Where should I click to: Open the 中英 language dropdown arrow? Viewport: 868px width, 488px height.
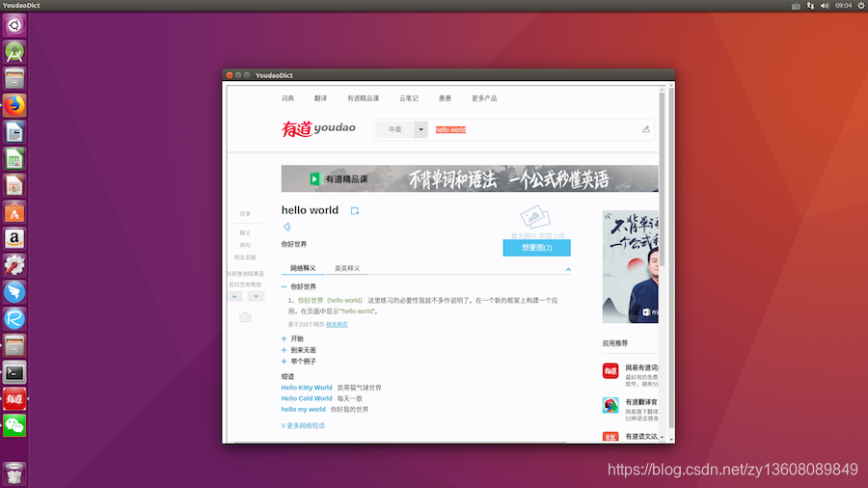pos(420,129)
